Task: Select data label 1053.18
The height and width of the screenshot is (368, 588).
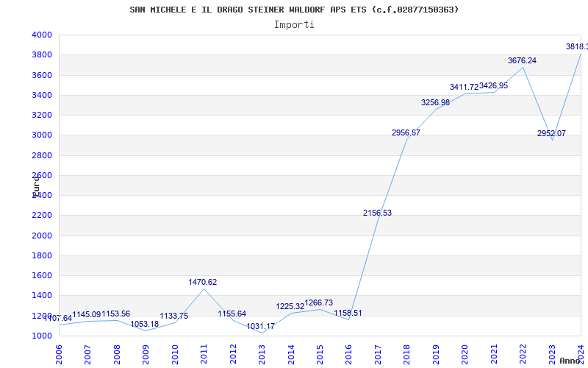Action: [144, 324]
